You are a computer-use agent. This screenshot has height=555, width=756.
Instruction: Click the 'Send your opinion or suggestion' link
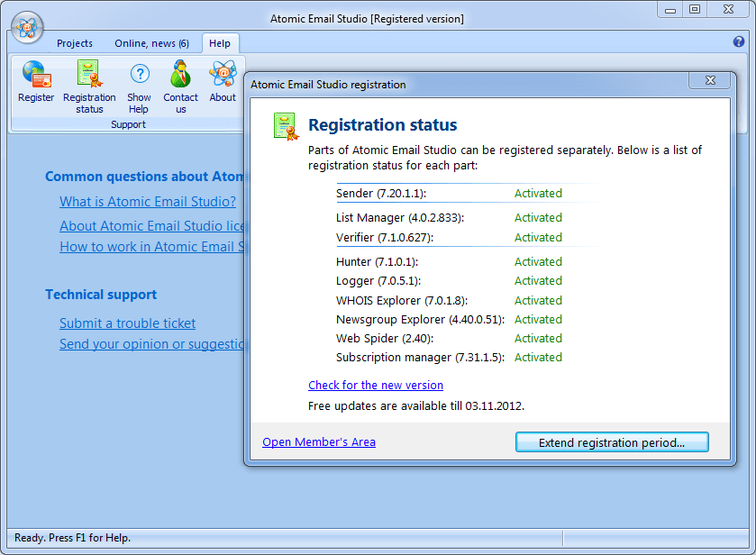(151, 344)
